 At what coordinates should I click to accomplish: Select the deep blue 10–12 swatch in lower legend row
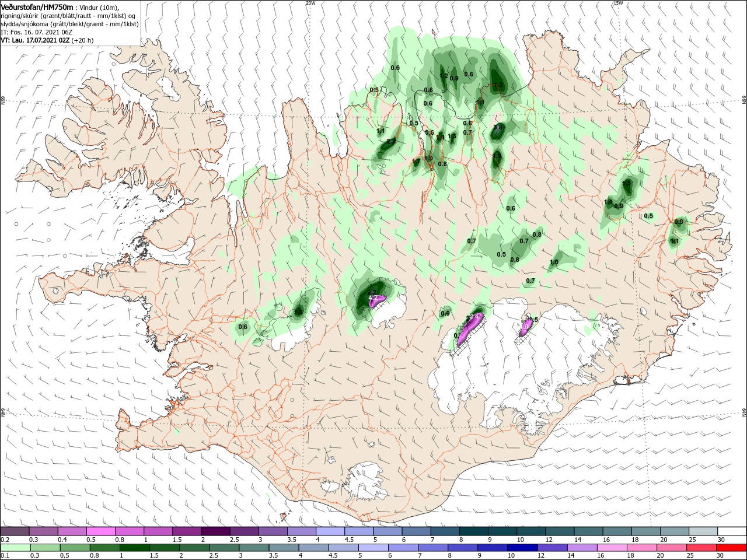tap(522, 548)
